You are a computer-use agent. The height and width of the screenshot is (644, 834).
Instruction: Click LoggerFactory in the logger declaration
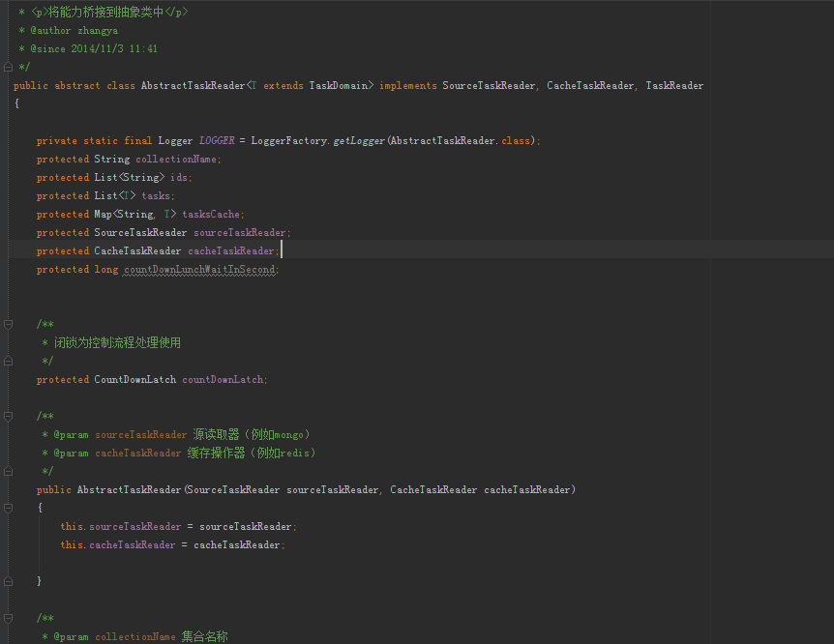point(290,140)
